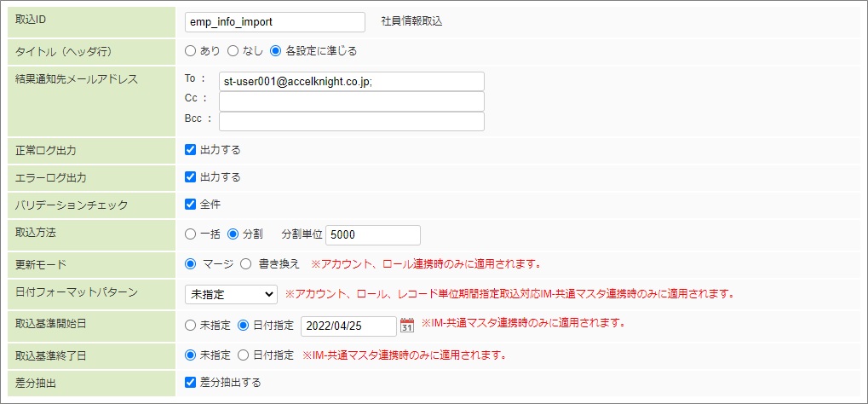
Task: Focus the Cc email address field
Action: tap(351, 101)
